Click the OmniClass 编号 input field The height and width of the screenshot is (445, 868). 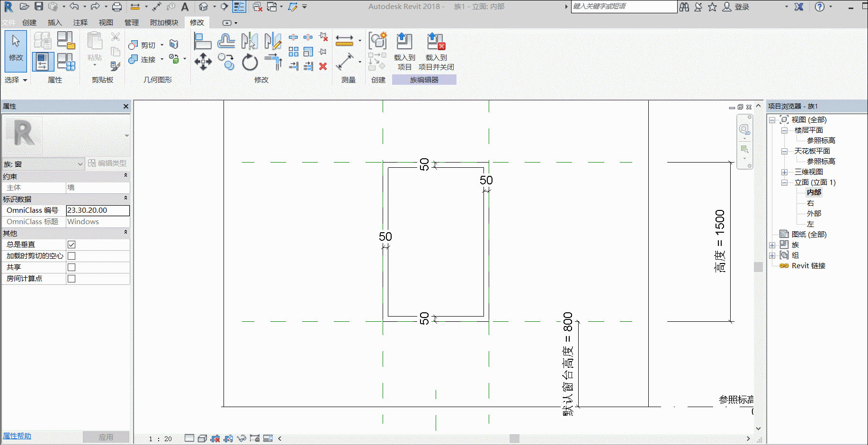98,210
